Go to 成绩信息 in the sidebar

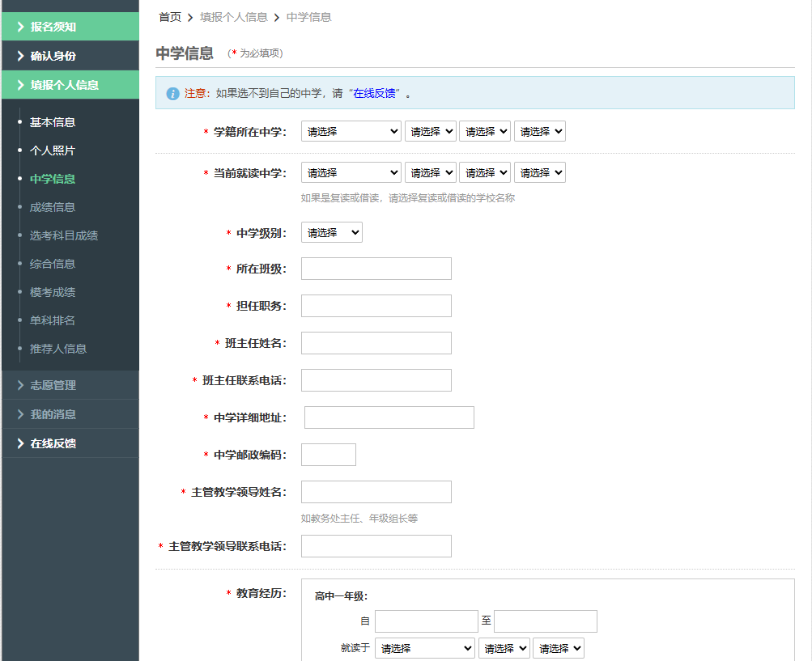tap(53, 207)
